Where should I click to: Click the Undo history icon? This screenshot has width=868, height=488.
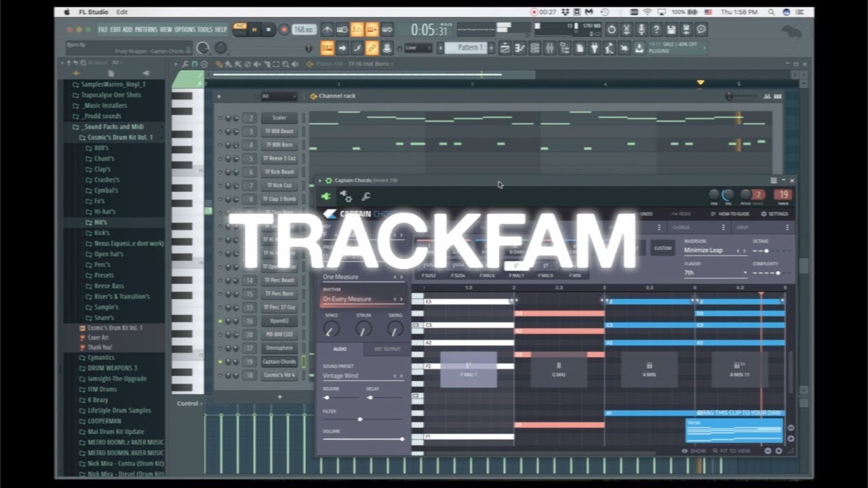point(612,30)
